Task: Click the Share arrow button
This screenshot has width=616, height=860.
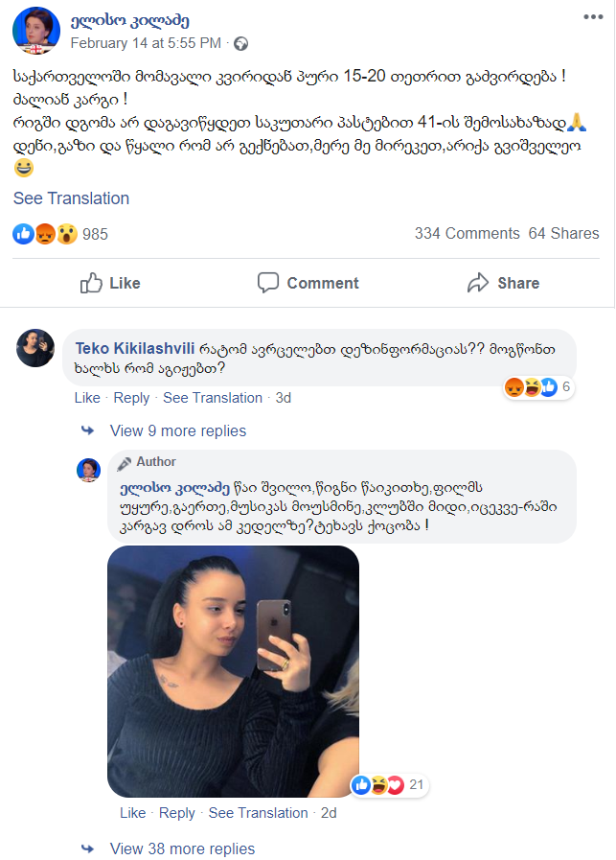Action: click(x=503, y=283)
